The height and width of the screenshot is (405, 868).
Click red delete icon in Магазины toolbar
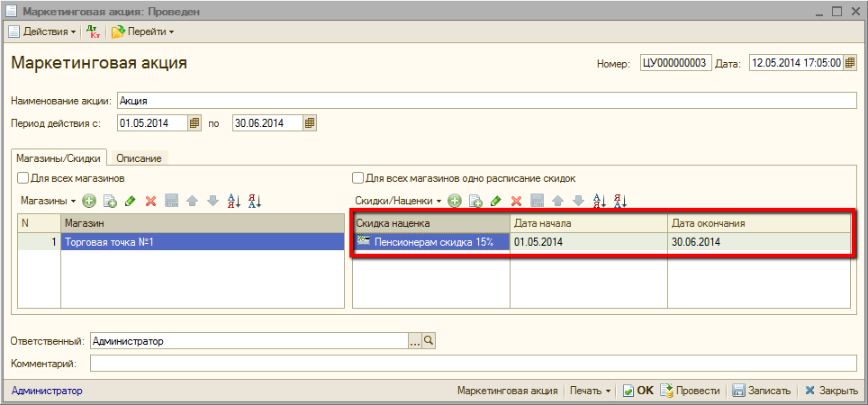click(x=151, y=201)
